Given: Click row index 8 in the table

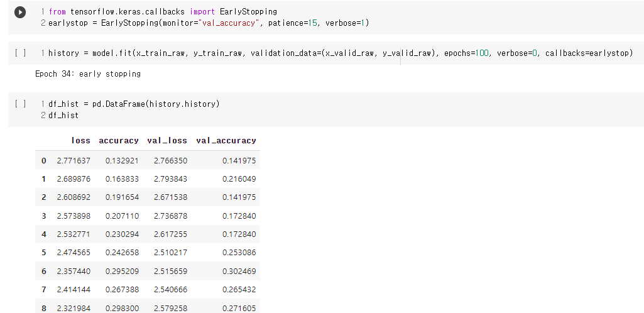Looking at the screenshot, I should coord(44,308).
